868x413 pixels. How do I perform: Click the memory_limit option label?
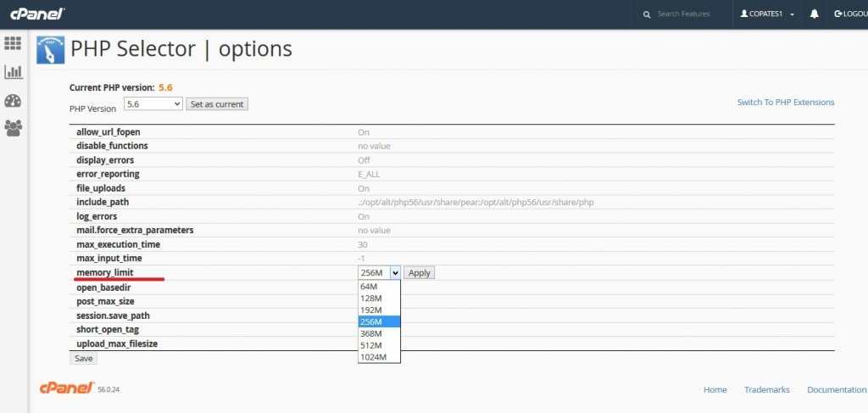tap(105, 272)
